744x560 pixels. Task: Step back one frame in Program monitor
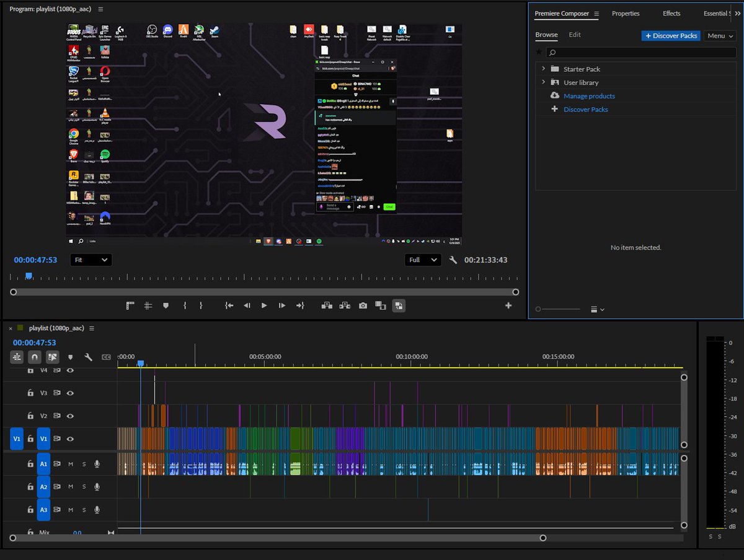tap(247, 305)
